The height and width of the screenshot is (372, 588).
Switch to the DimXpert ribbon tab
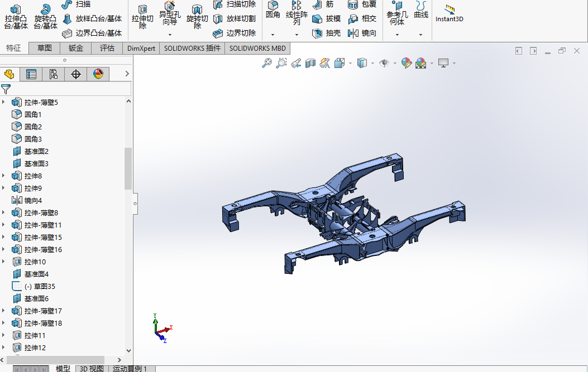tap(141, 49)
